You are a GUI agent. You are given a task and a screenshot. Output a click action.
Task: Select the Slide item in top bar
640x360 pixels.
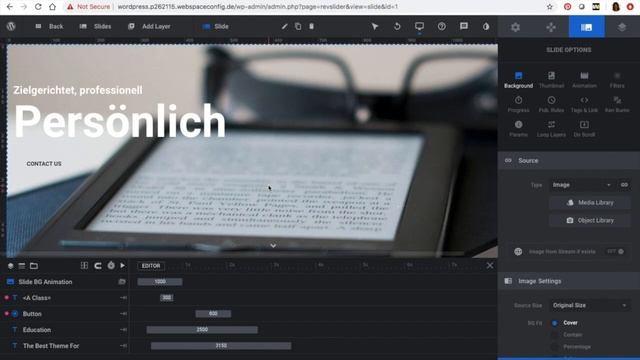click(x=216, y=27)
